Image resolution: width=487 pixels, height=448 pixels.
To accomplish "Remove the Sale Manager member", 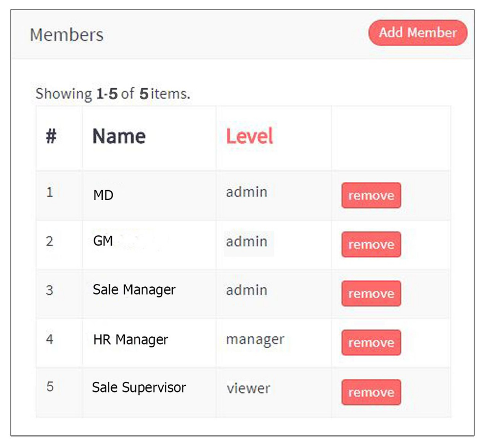I will click(x=371, y=294).
